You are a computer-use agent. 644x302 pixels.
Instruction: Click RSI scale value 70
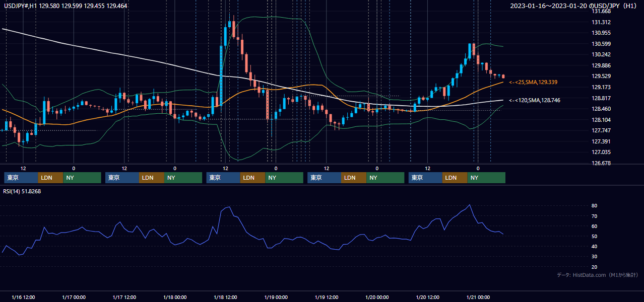(x=595, y=216)
